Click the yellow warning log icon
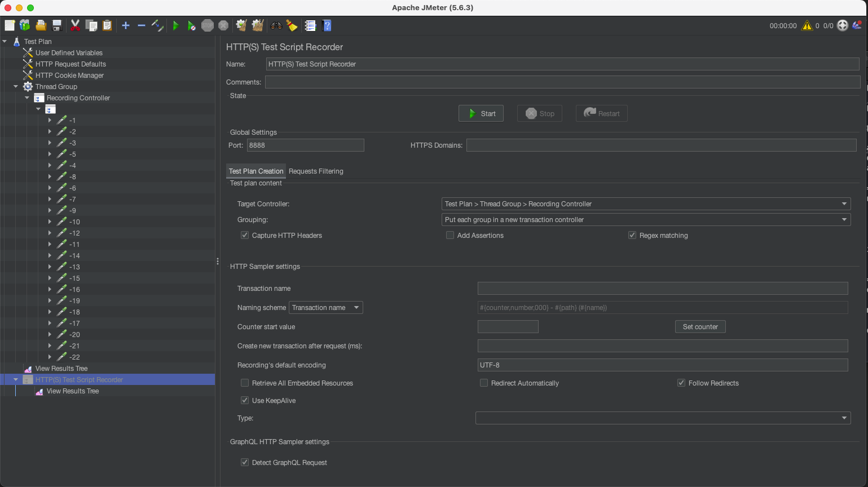 807,25
